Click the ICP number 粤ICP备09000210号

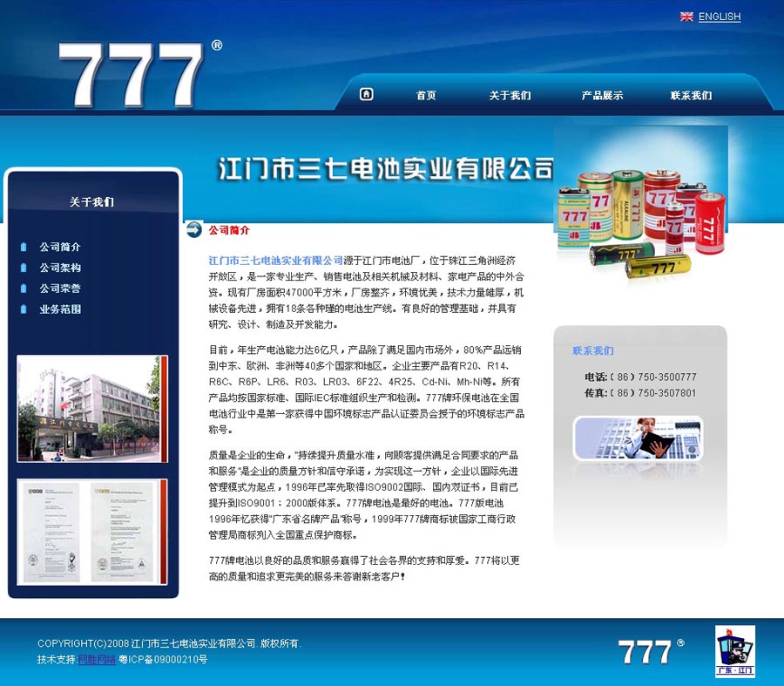pyautogui.click(x=164, y=660)
